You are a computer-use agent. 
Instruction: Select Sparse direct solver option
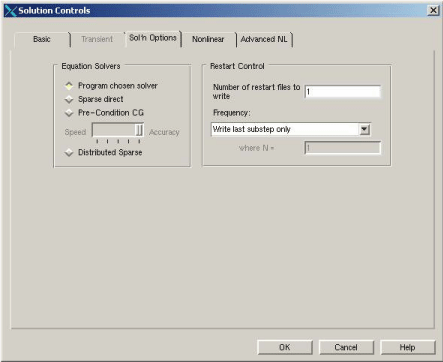pyautogui.click(x=69, y=99)
